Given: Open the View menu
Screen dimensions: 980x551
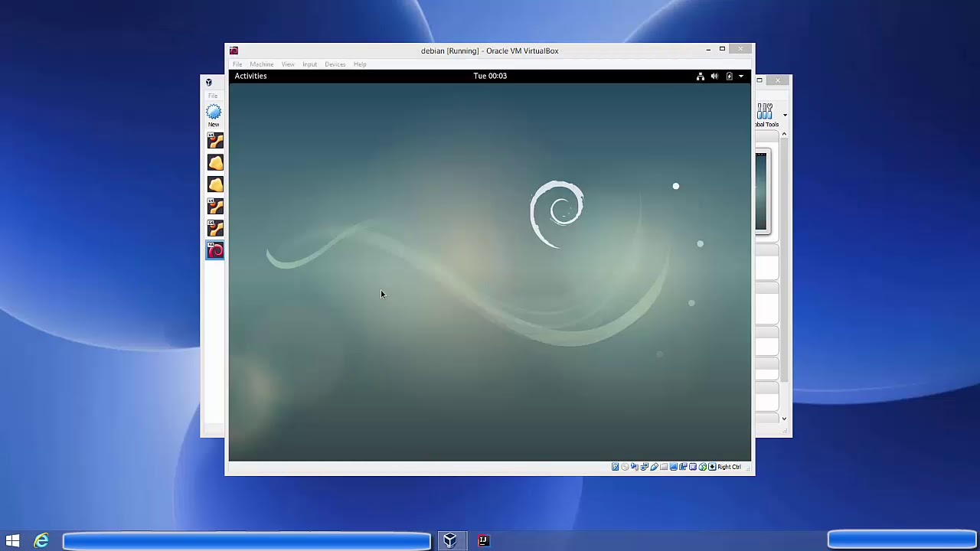Looking at the screenshot, I should point(288,64).
